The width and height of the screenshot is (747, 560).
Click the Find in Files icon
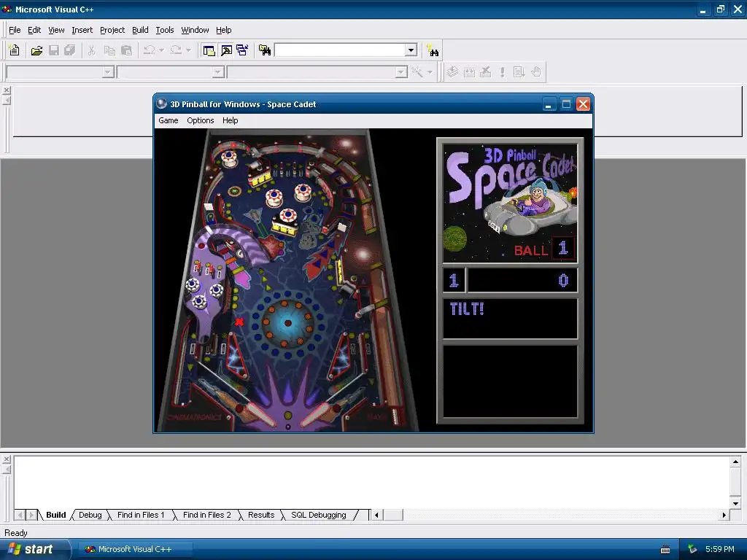264,50
